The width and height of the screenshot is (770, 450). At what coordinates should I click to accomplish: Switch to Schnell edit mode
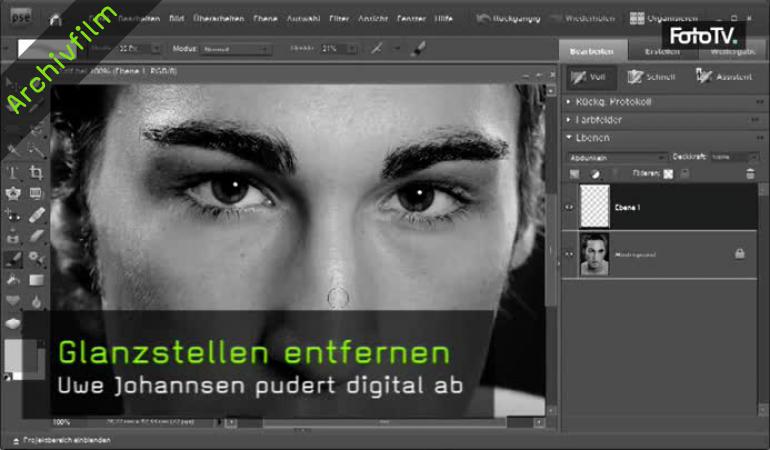point(651,77)
